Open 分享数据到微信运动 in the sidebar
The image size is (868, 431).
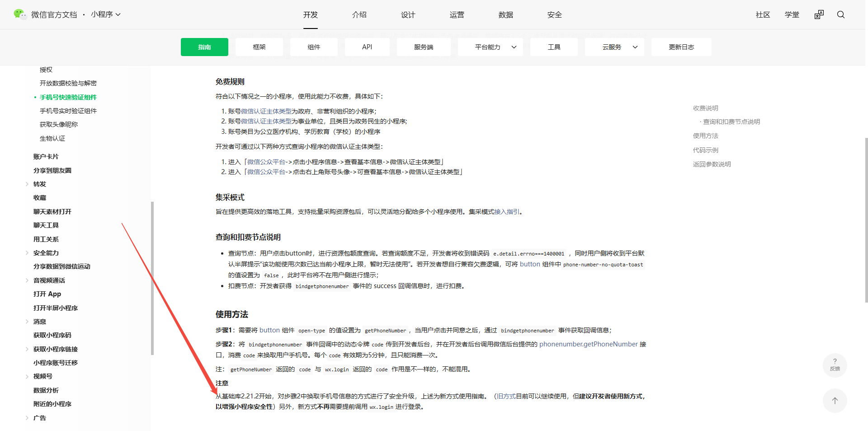pos(62,266)
